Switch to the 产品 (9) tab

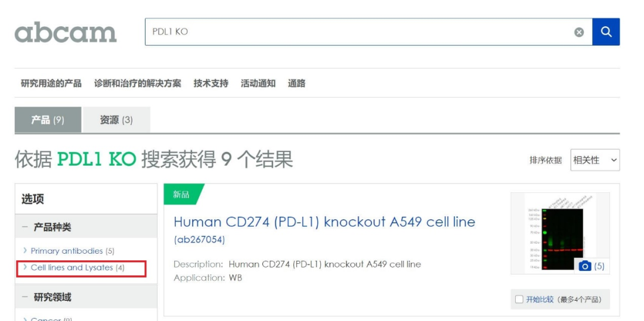coord(48,120)
